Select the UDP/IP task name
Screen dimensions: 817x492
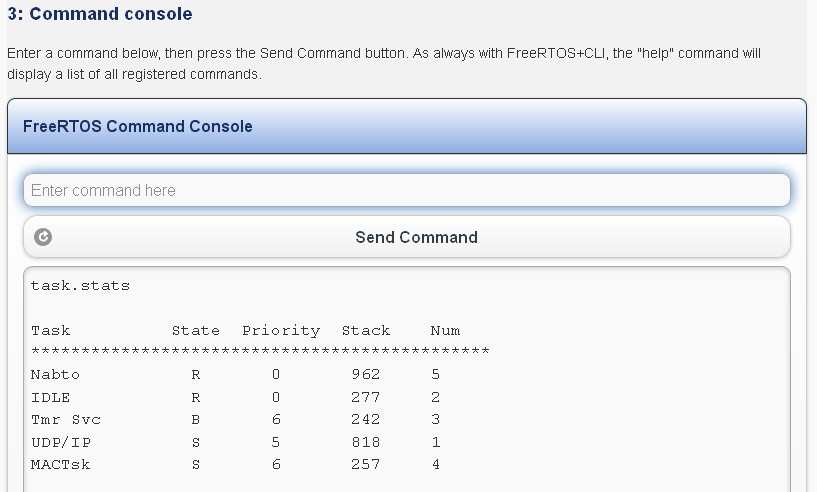pos(61,442)
